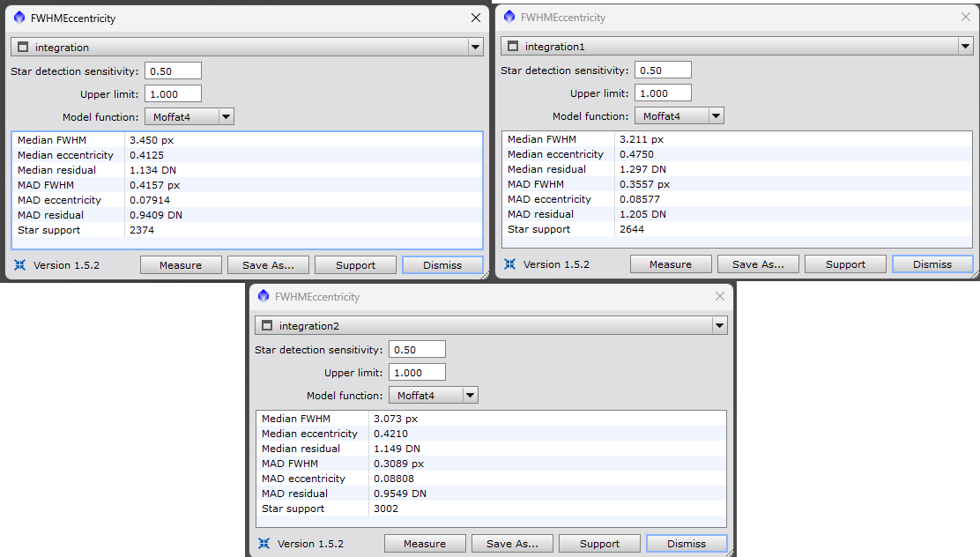980x557 pixels.
Task: Select the Median eccentricity 0.4125 row
Action: pyautogui.click(x=248, y=155)
